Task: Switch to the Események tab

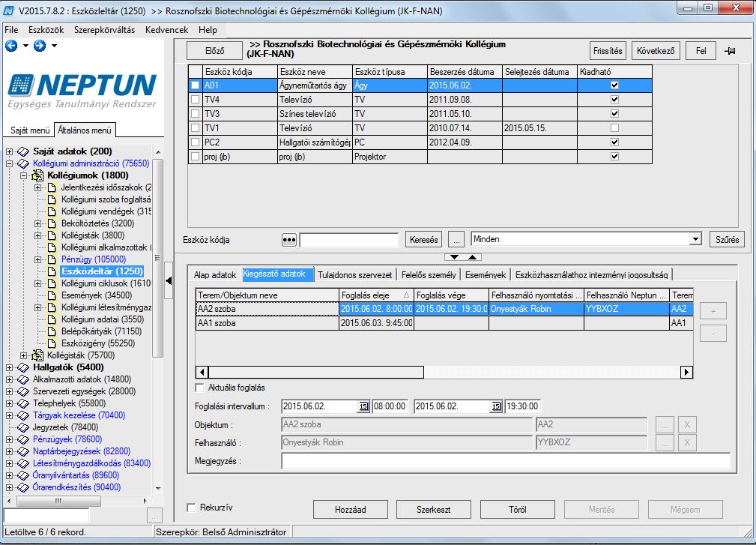Action: [486, 275]
